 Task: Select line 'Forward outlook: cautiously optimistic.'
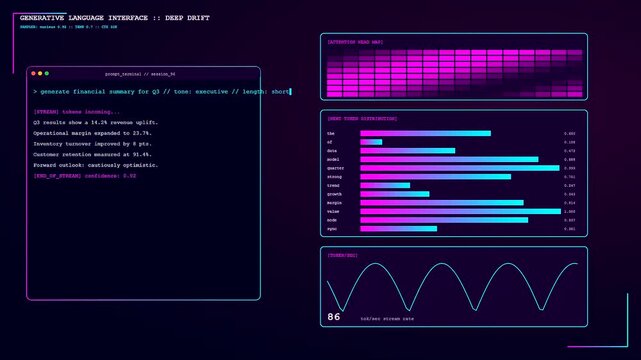[x=96, y=165]
